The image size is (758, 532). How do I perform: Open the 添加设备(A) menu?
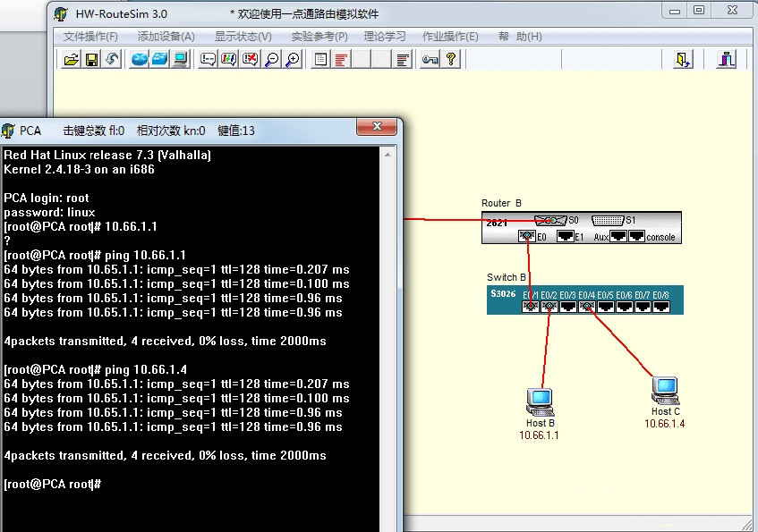[166, 37]
